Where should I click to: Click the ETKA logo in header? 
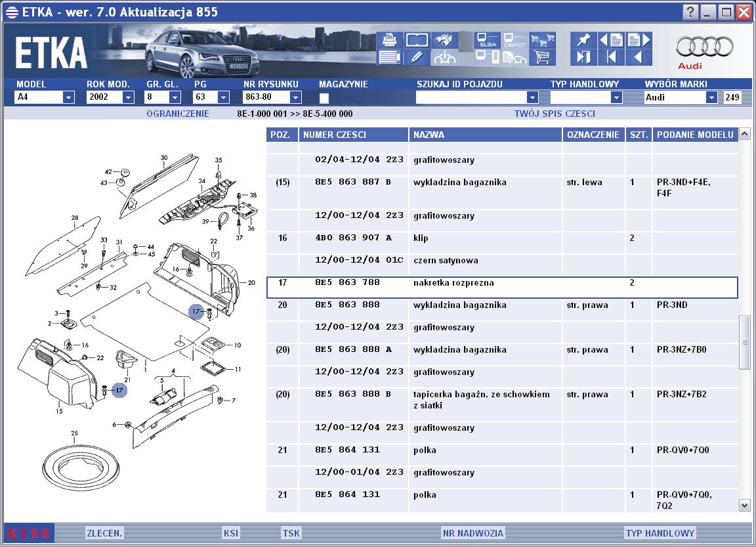point(51,53)
